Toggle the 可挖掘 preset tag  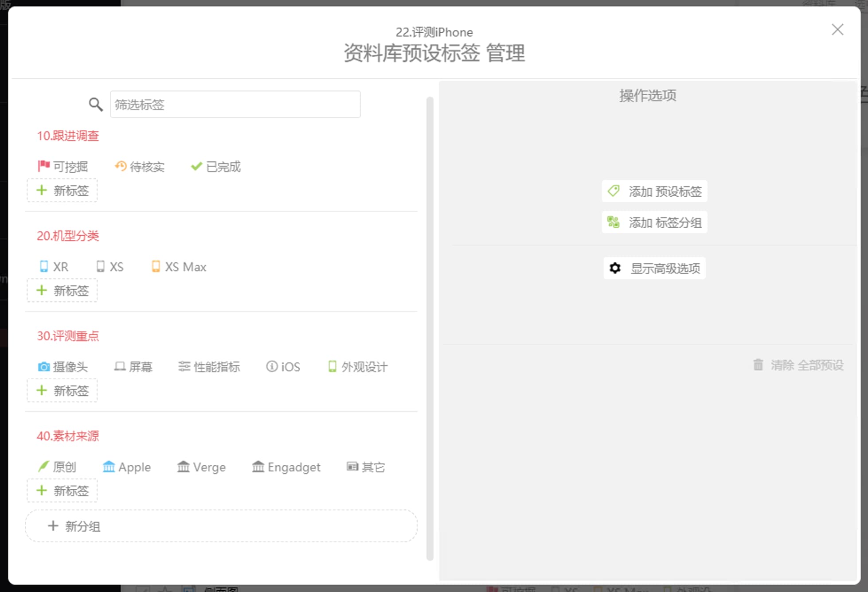point(64,167)
